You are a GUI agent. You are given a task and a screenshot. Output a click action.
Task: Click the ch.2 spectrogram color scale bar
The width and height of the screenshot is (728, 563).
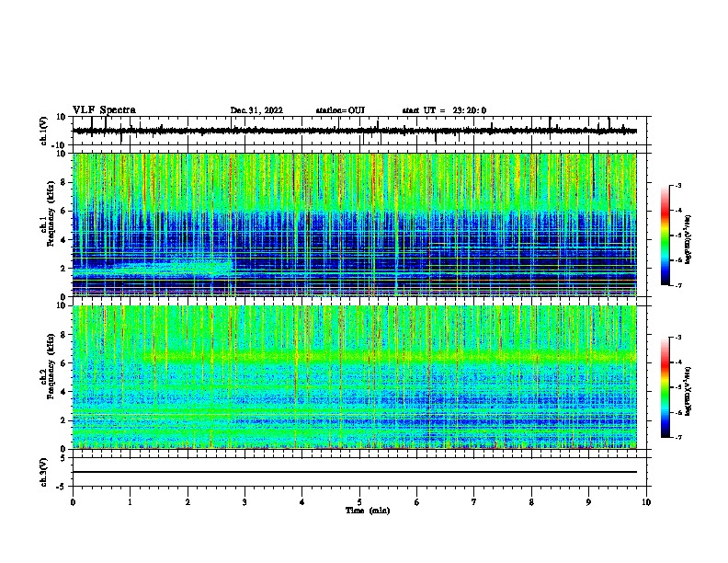point(665,387)
